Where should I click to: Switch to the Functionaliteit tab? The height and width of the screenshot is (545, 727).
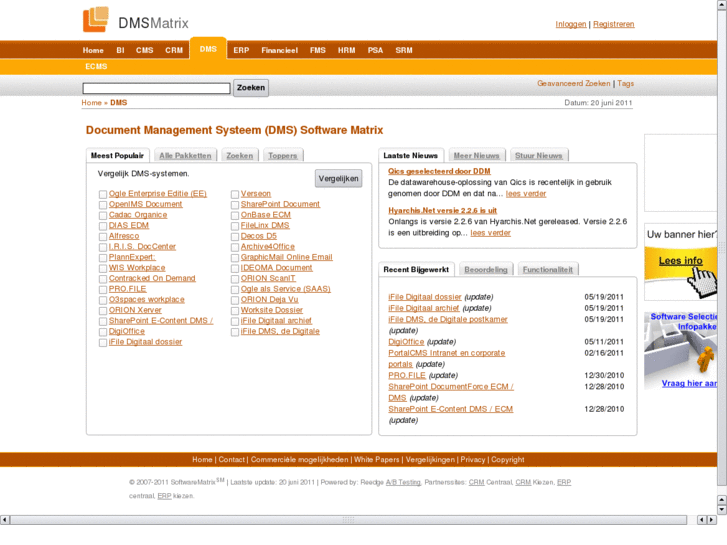click(548, 269)
